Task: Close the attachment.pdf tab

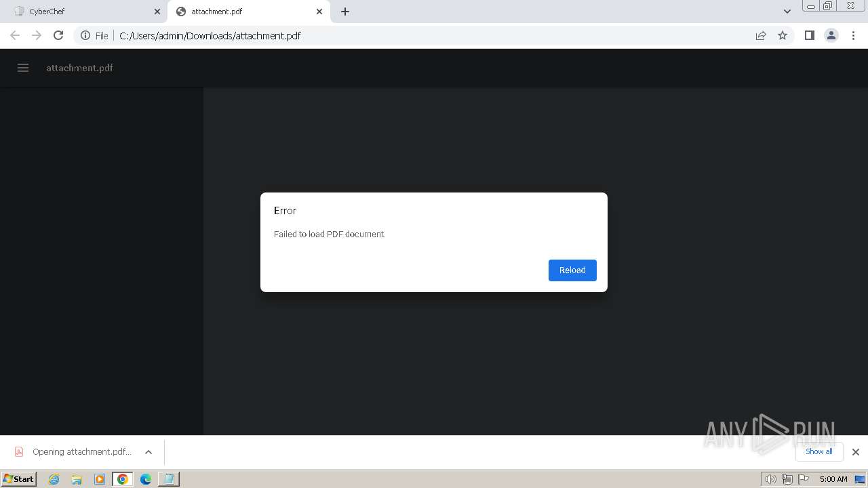Action: coord(319,12)
